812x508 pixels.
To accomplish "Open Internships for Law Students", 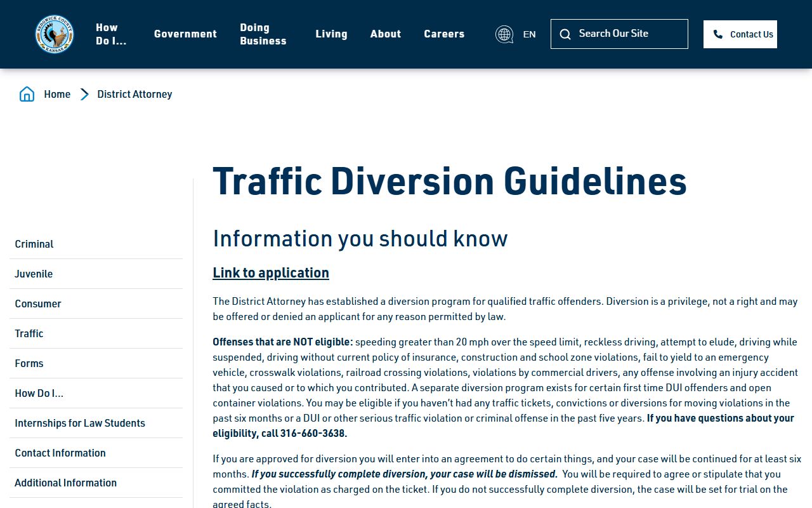I will pyautogui.click(x=96, y=423).
